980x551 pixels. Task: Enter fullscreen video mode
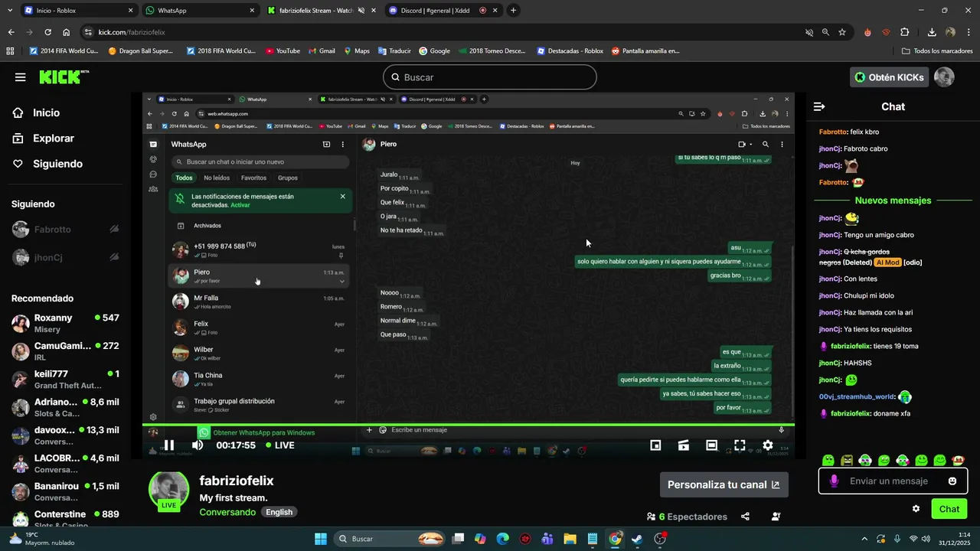(740, 445)
